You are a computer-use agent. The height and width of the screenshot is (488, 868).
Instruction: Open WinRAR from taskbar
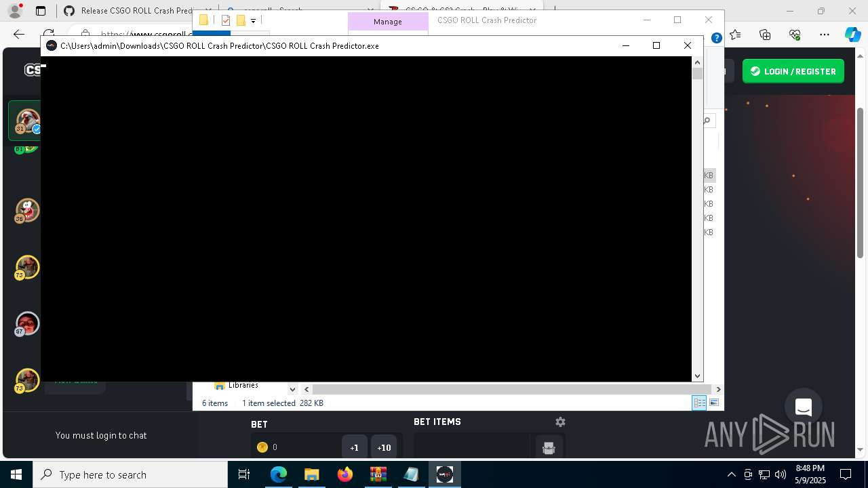378,474
